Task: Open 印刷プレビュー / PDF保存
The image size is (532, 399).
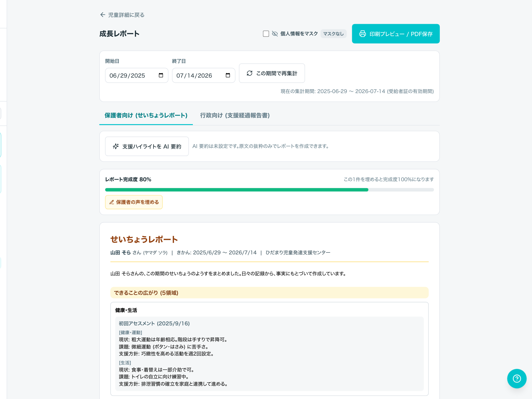Action: pos(396,34)
